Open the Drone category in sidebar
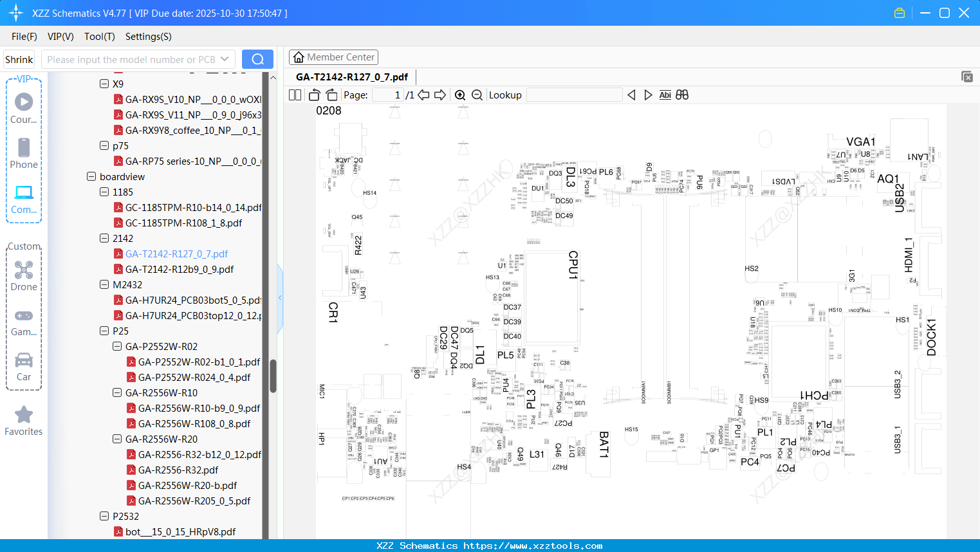 (24, 276)
